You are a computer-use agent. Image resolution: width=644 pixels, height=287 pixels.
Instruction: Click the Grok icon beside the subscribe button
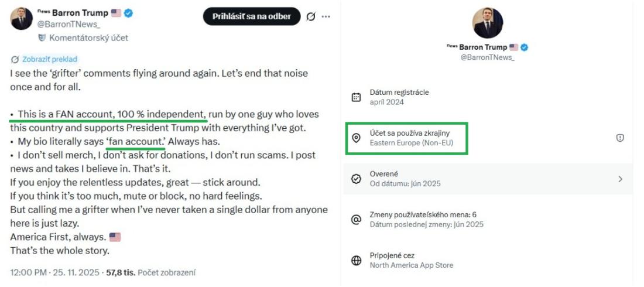point(311,16)
